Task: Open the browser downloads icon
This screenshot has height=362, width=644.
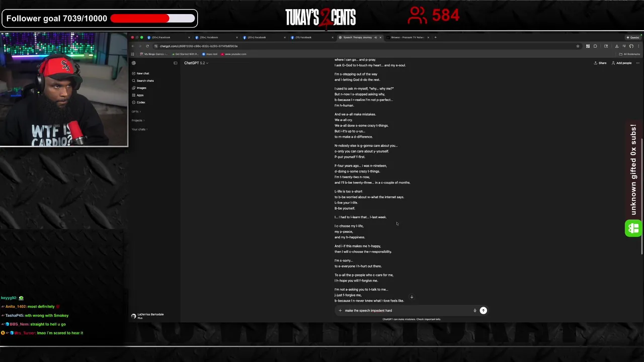Action: click(x=616, y=46)
